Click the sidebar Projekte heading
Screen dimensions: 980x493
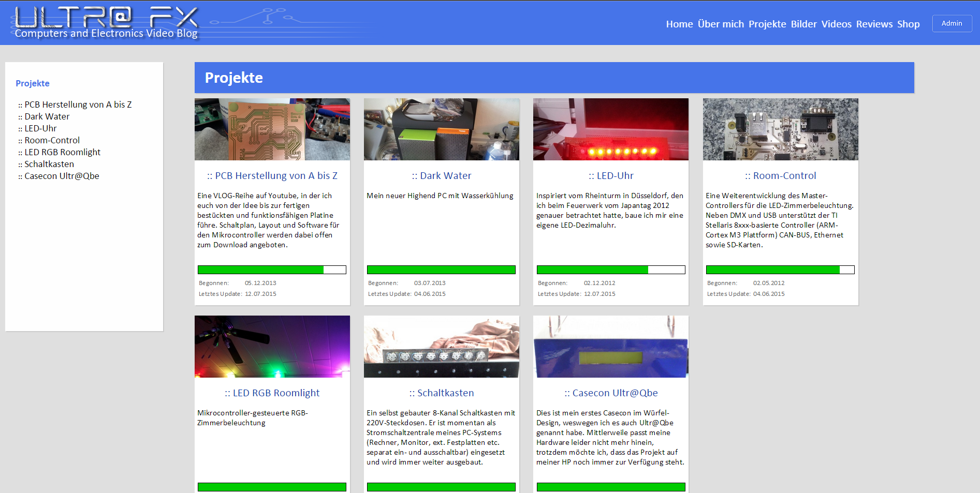click(33, 83)
